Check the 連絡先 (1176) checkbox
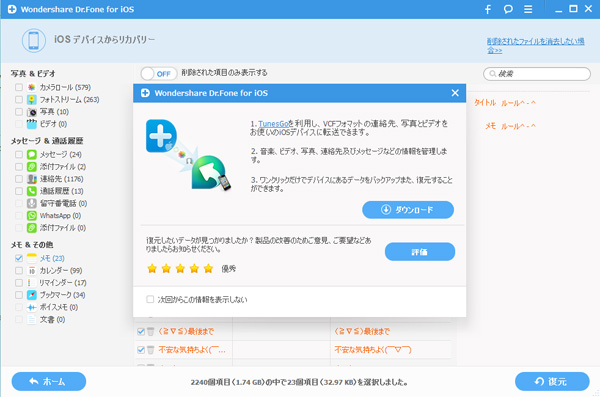Viewport: 600px width, 397px height. [x=19, y=179]
